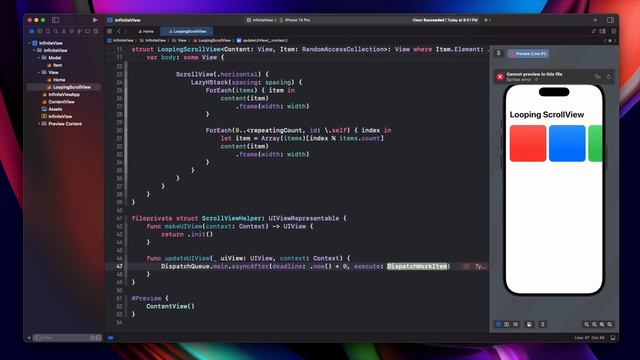Collapse the Model folder
Viewport: 640px width, 360px height.
coord(39,58)
